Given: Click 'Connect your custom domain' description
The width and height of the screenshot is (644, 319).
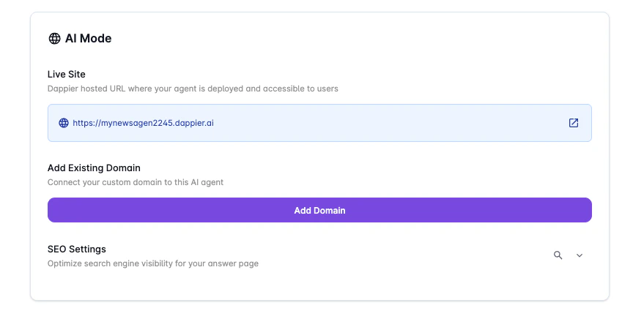Looking at the screenshot, I should pos(136,182).
